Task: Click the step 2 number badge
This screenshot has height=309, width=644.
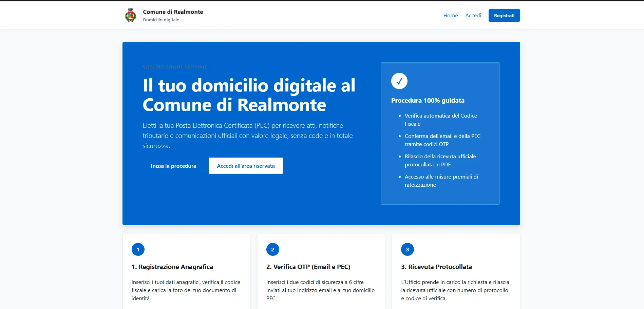Action: [273, 249]
